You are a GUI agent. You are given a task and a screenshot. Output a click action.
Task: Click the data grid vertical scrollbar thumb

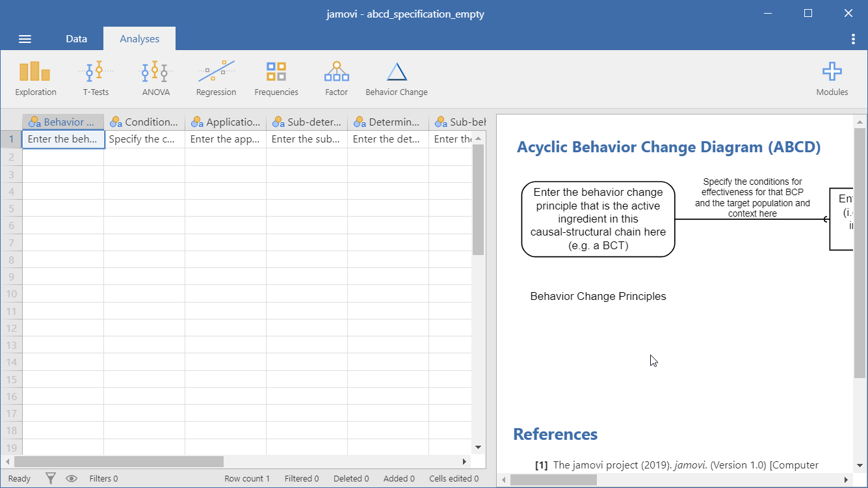pos(479,199)
